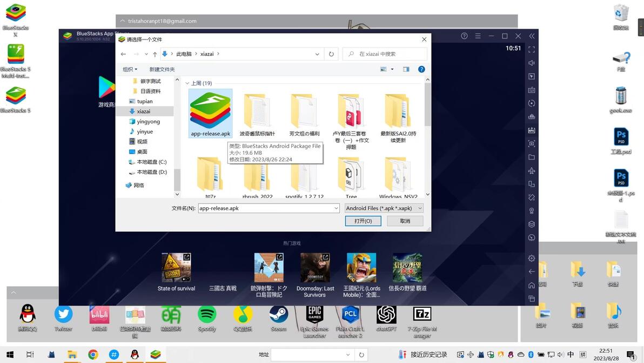Collapse the BlueStacks side toolbar arrows
The image size is (644, 363).
click(532, 36)
